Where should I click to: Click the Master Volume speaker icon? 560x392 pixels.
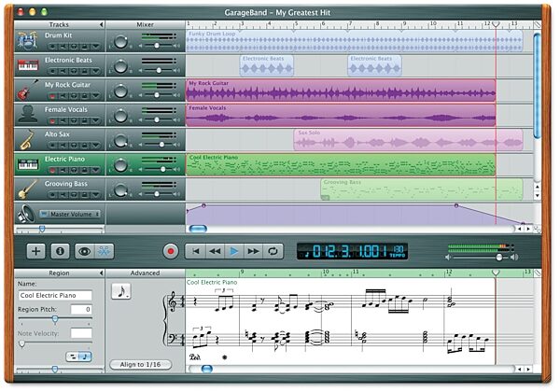coord(27,214)
